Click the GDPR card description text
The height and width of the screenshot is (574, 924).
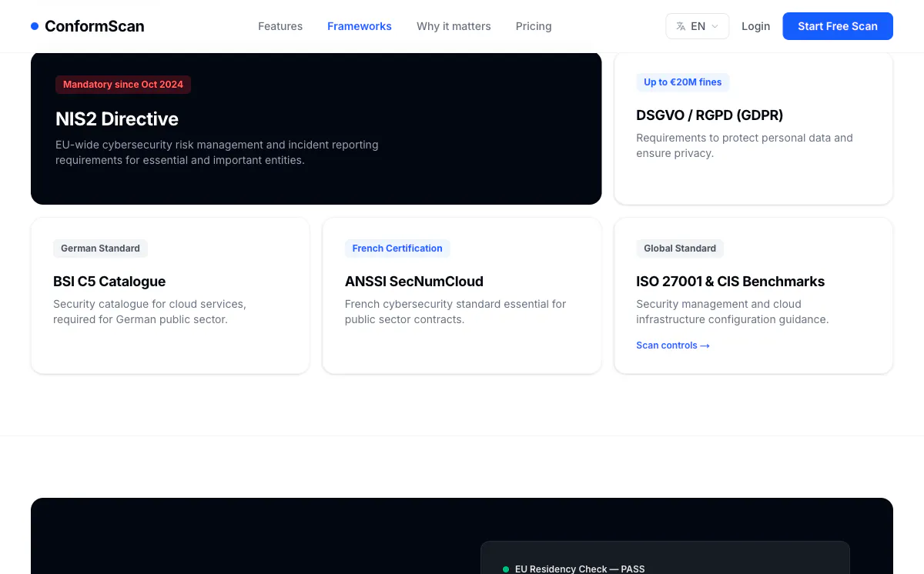(x=745, y=145)
